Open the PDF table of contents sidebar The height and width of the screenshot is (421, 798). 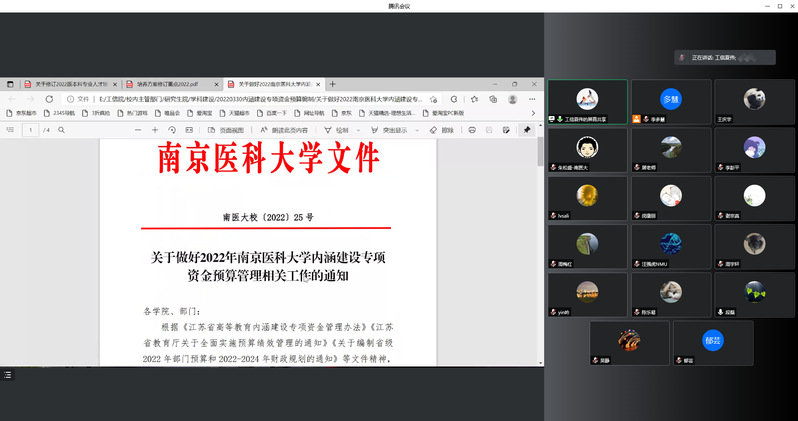point(9,130)
